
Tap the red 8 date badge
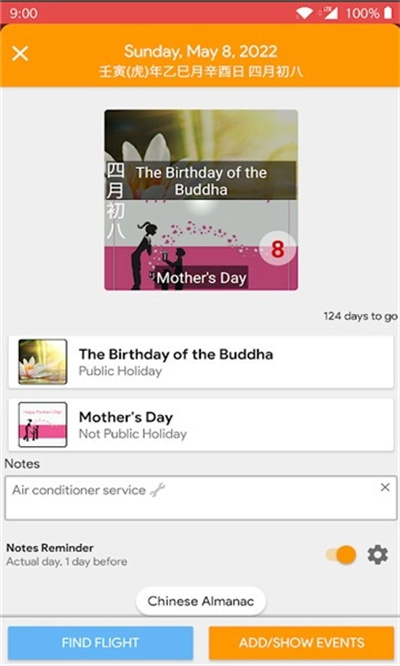point(277,249)
